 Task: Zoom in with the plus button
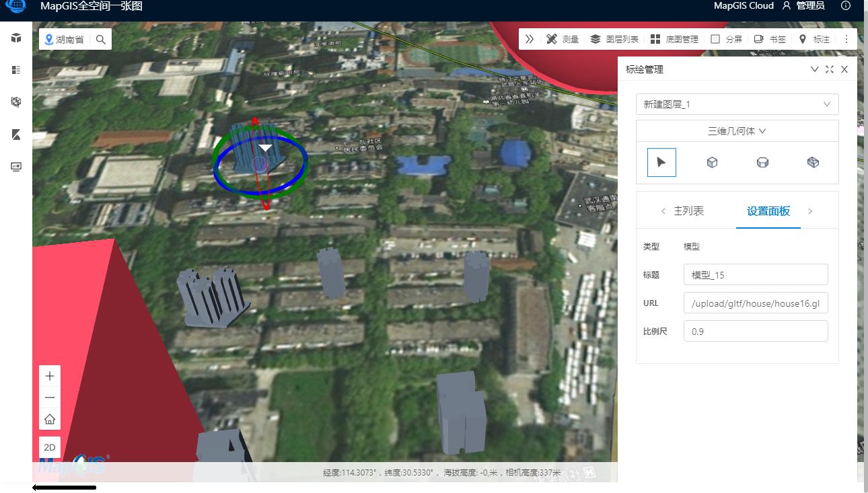pyautogui.click(x=50, y=376)
